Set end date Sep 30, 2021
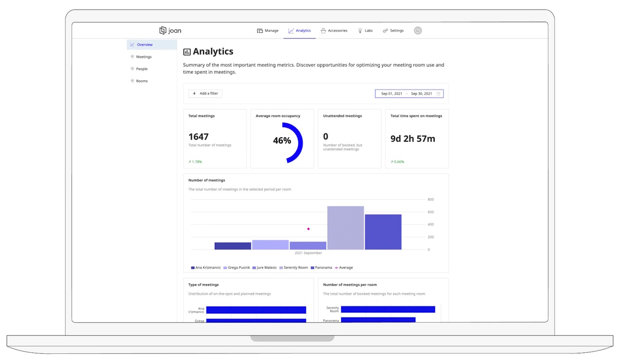Image resolution: width=620 pixels, height=364 pixels. point(421,94)
